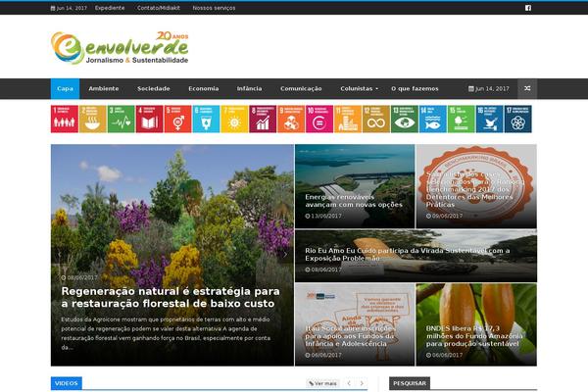Click the Ver mais button for videos

tap(322, 383)
